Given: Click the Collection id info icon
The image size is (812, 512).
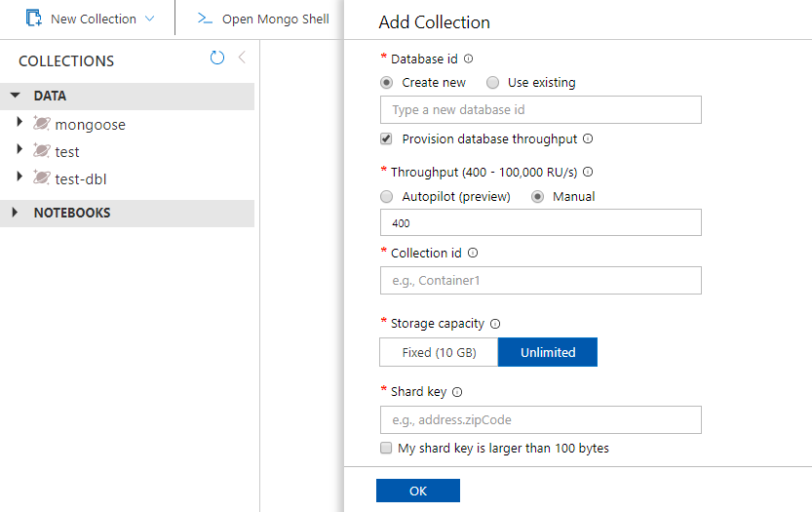Looking at the screenshot, I should [x=473, y=253].
